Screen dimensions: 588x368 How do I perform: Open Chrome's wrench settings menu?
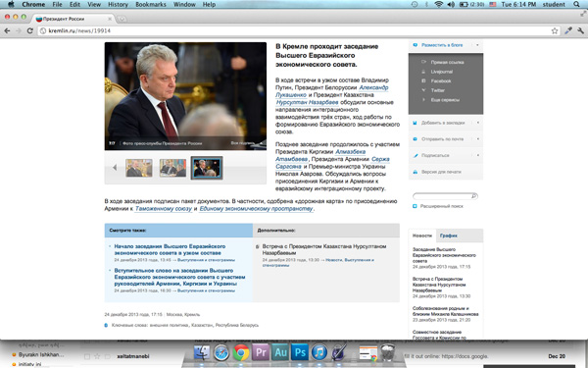tap(580, 30)
